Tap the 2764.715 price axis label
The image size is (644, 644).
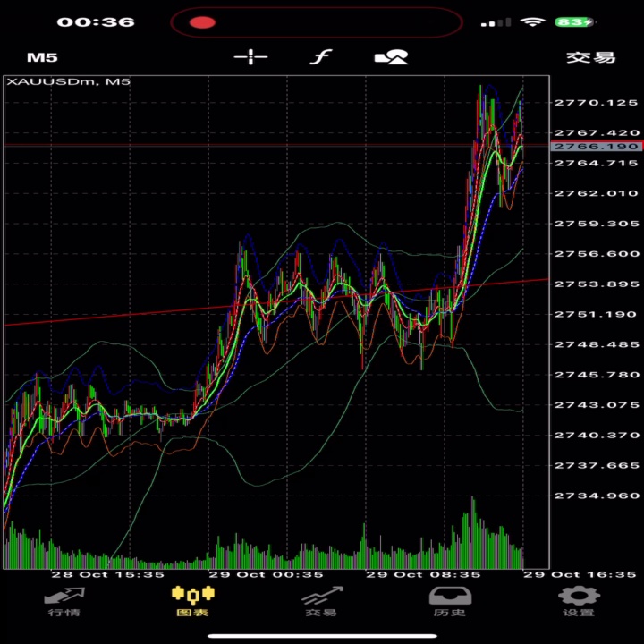[x=597, y=164]
